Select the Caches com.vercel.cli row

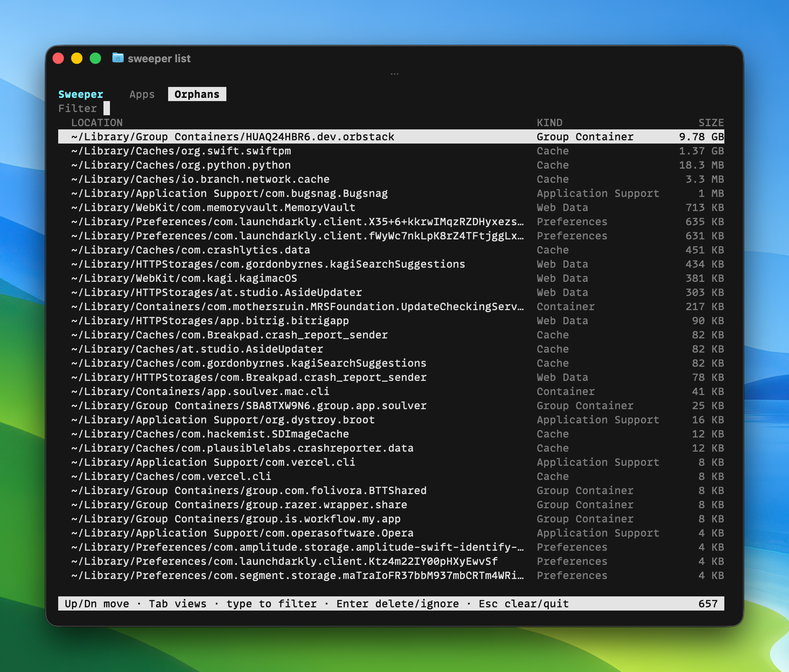click(391, 476)
